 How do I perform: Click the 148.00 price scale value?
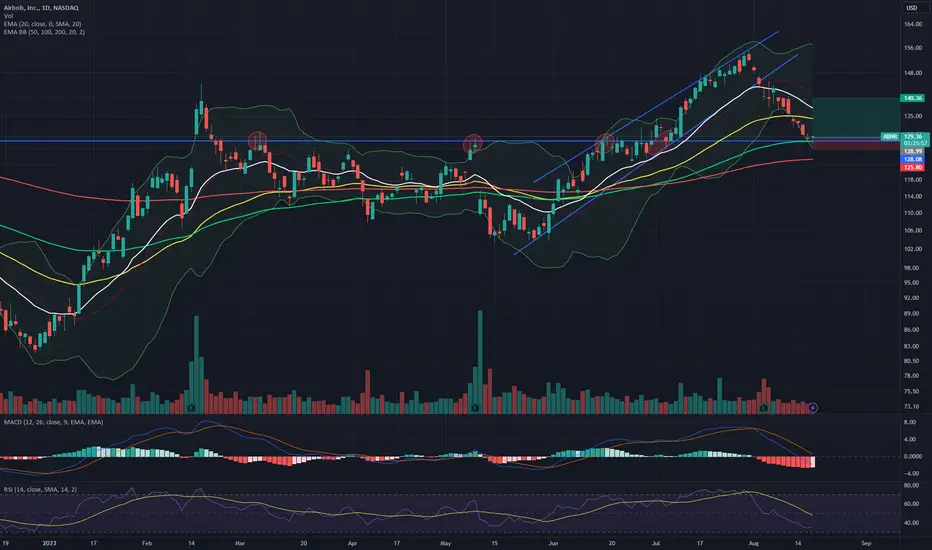coord(913,74)
